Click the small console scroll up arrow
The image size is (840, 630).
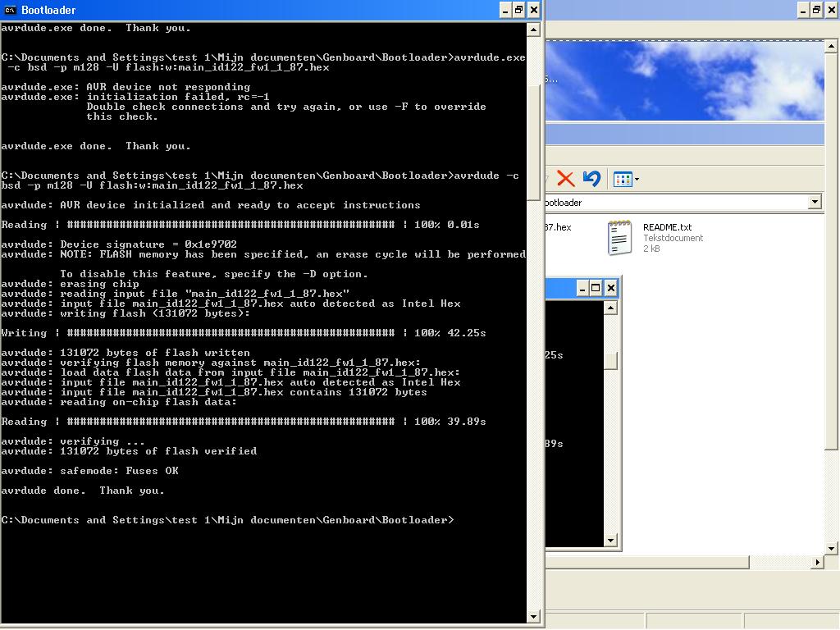pyautogui.click(x=610, y=308)
